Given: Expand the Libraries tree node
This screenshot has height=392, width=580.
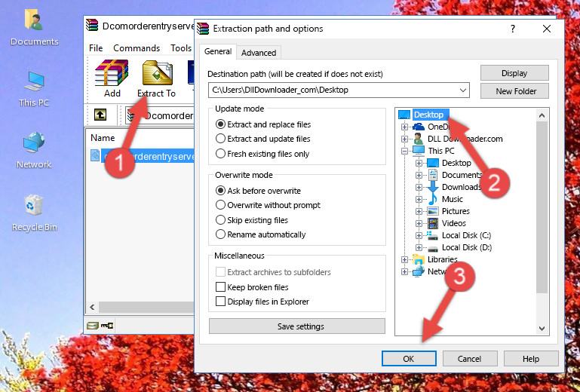Looking at the screenshot, I should pos(404,259).
